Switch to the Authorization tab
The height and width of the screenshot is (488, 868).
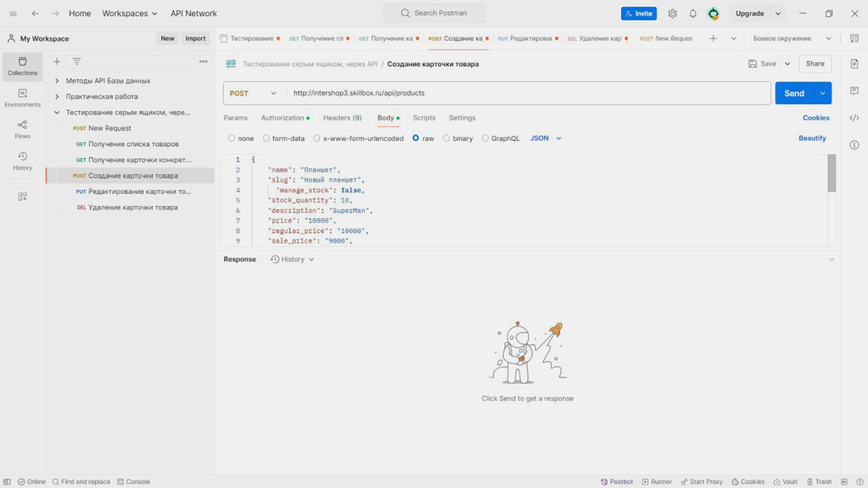tap(285, 118)
